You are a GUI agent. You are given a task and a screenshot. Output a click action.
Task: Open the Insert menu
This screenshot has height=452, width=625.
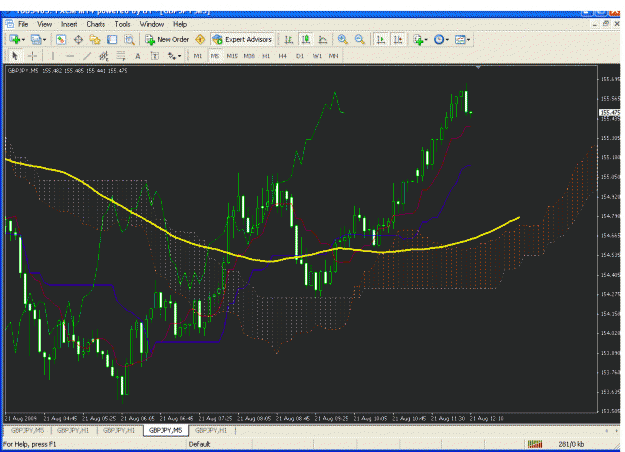pyautogui.click(x=69, y=24)
